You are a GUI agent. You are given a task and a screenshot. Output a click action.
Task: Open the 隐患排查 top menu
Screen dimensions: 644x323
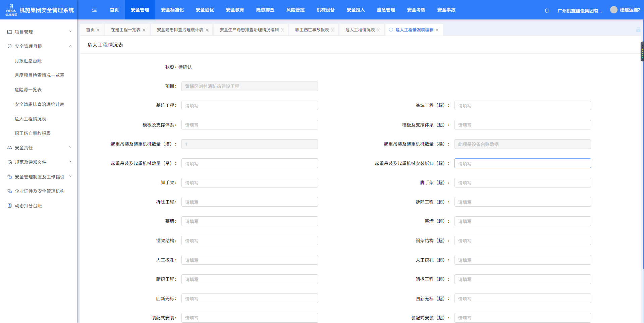(x=265, y=10)
